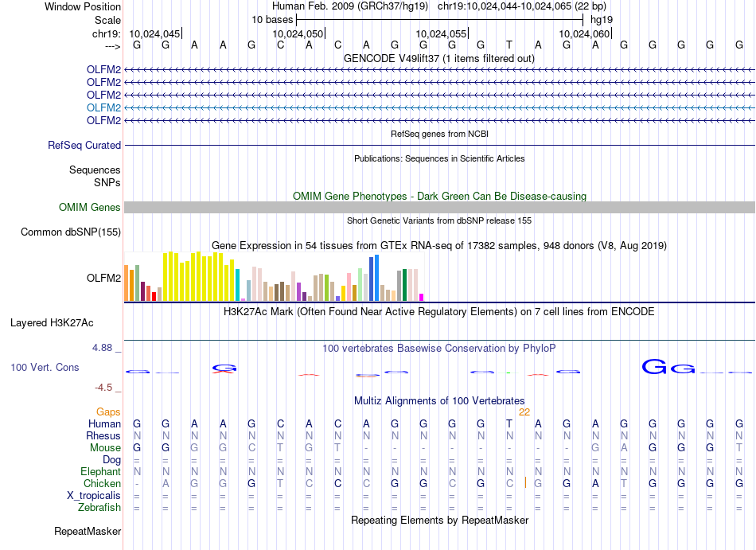Click the Window Position label
The width and height of the screenshot is (756, 550).
tap(83, 6)
